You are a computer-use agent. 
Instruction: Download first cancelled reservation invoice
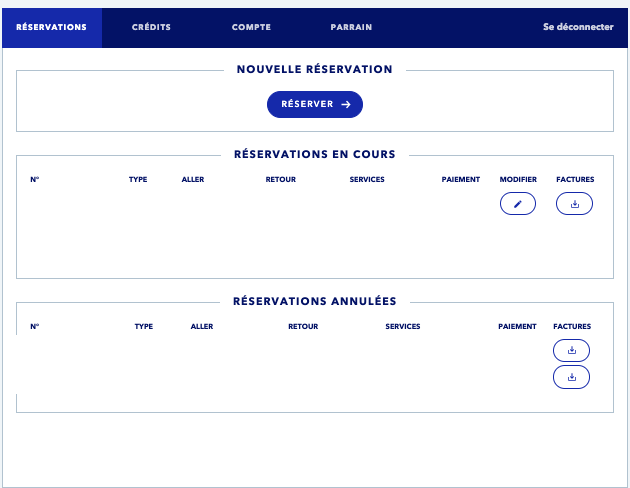(571, 351)
